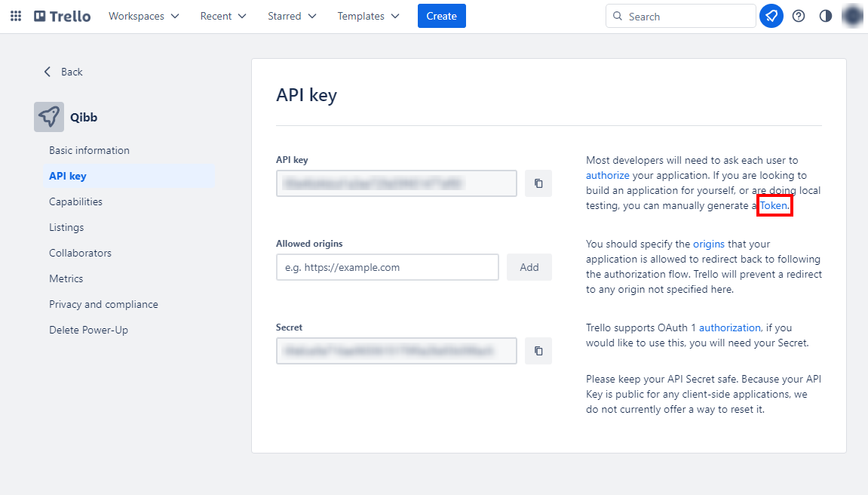Screen dimensions: 868x495
Task: Open the app switcher grid icon
Action: 16,16
